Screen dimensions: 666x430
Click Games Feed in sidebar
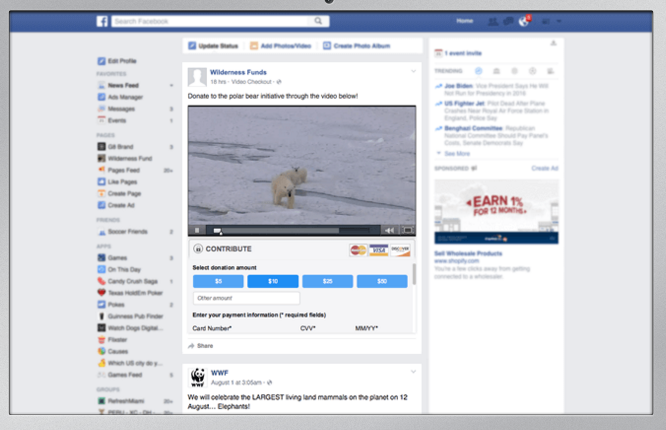(x=120, y=375)
